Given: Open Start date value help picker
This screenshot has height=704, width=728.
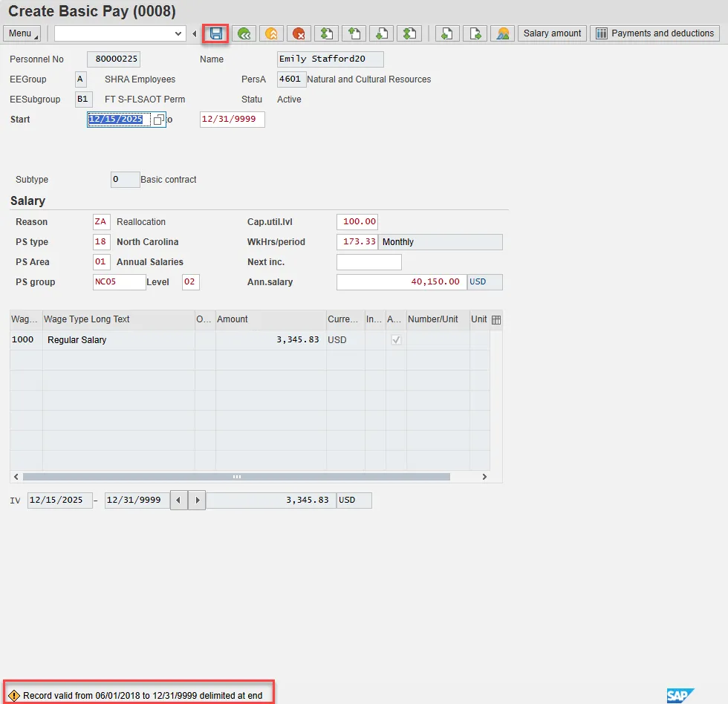Looking at the screenshot, I should click(x=158, y=120).
